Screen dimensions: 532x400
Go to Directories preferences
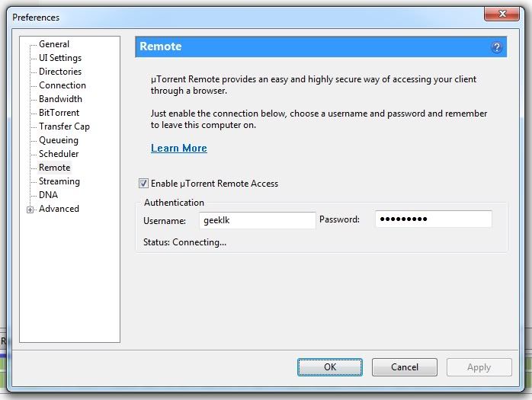coord(60,72)
